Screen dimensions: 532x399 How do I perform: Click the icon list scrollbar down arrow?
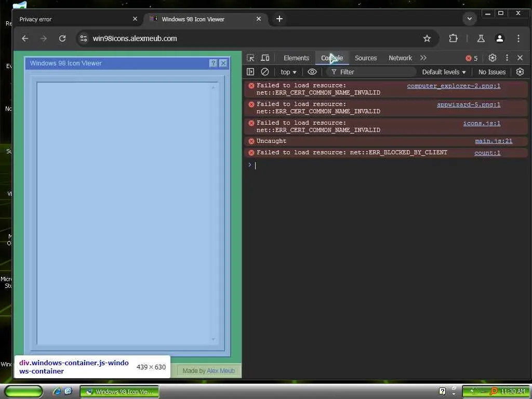[213, 339]
